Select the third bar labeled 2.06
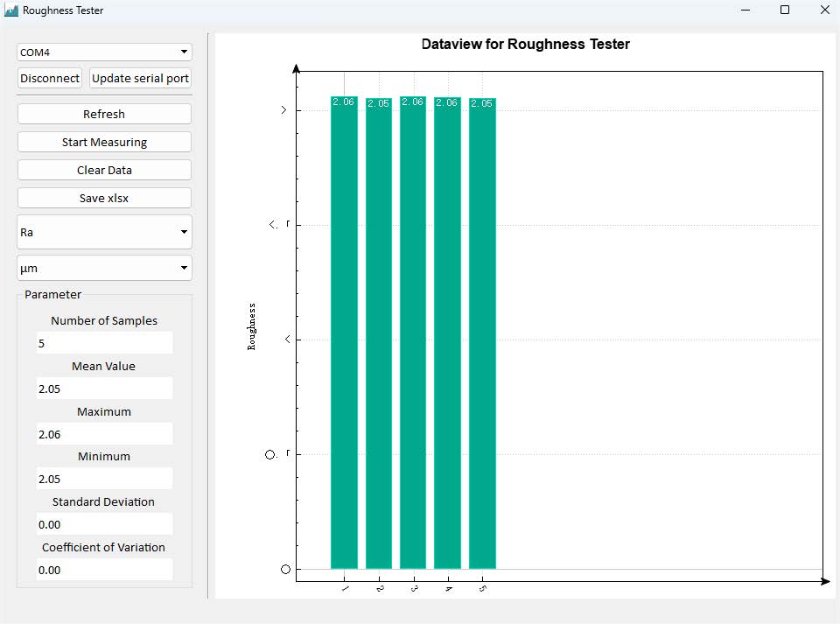840x624 pixels. [413, 333]
